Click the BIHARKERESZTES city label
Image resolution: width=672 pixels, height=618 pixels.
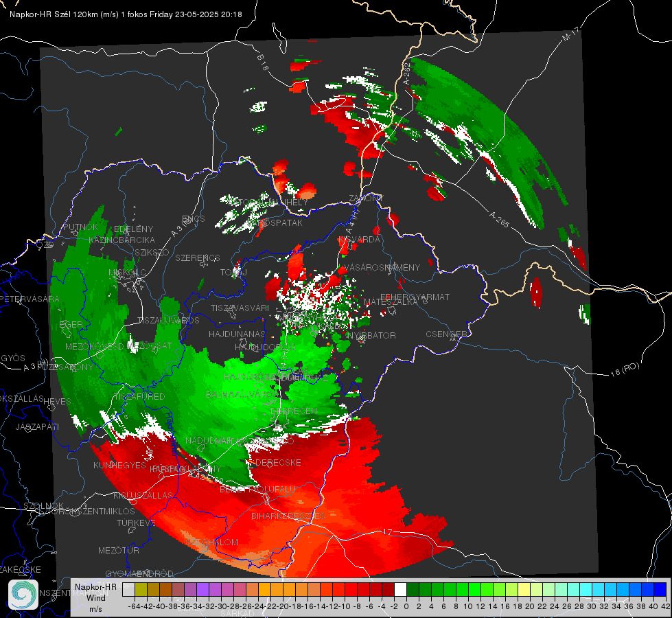click(x=288, y=516)
